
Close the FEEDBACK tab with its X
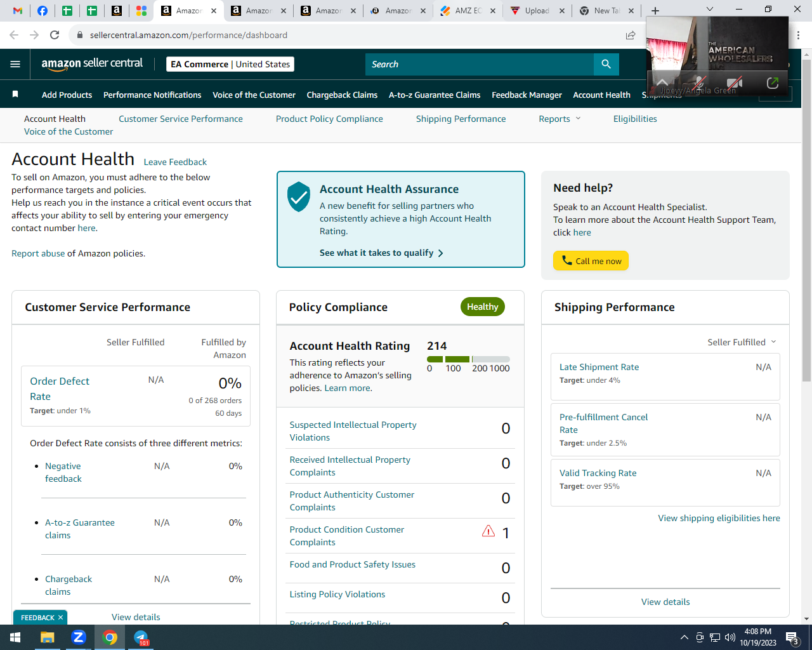(x=60, y=618)
